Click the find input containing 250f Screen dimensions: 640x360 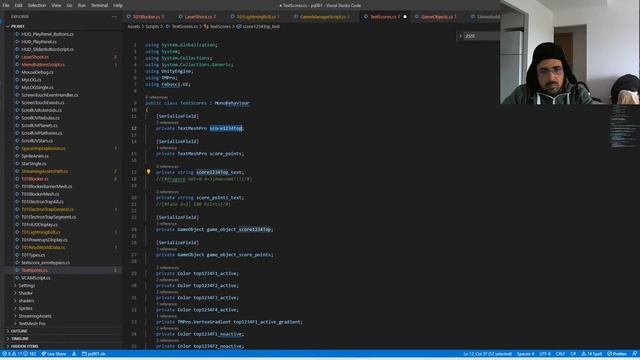pos(482,36)
